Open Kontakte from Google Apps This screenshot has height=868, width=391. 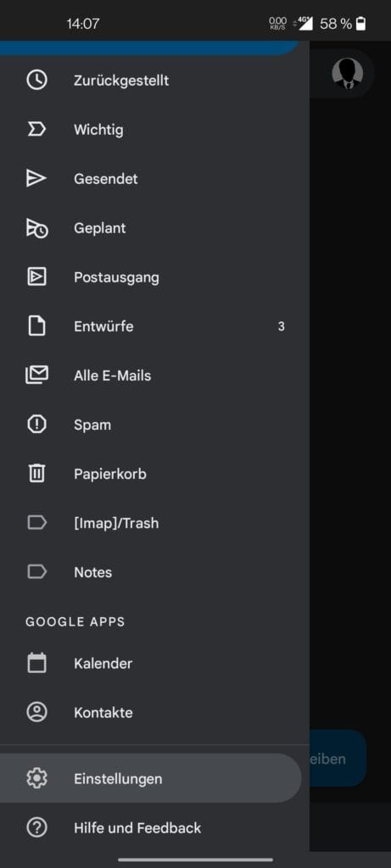coord(154,712)
